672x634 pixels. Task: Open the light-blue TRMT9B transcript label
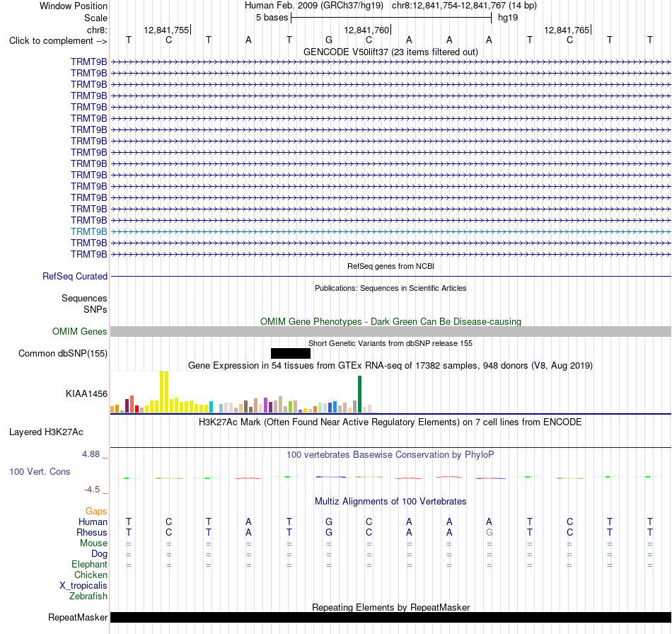89,231
